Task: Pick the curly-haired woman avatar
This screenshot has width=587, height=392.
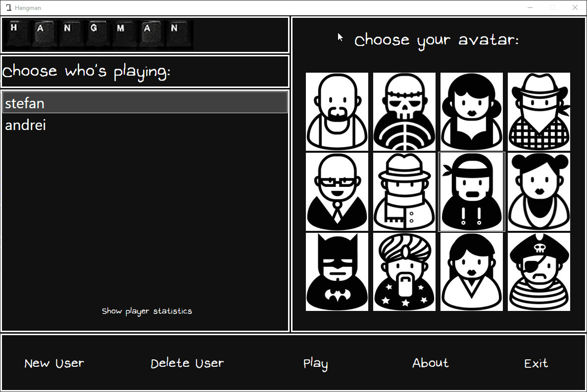Action: 472,112
